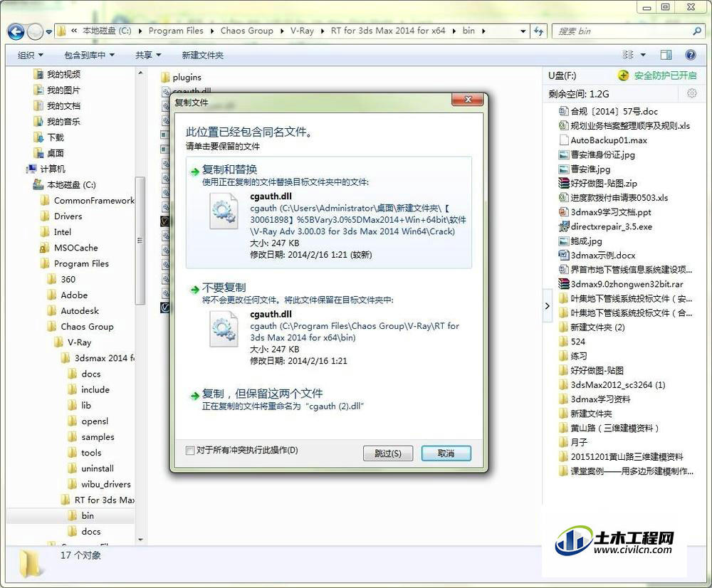Click Chaos Group breadcrumb in address bar
This screenshot has width=712, height=588.
point(246,31)
